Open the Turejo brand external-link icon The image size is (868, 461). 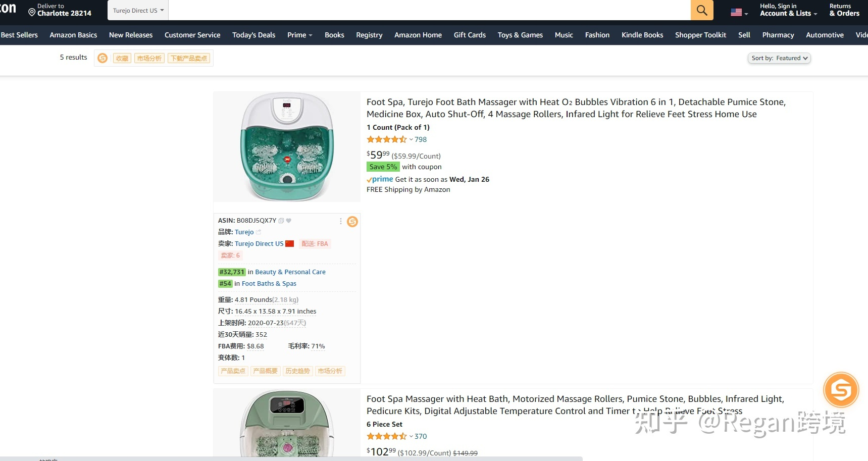point(259,232)
